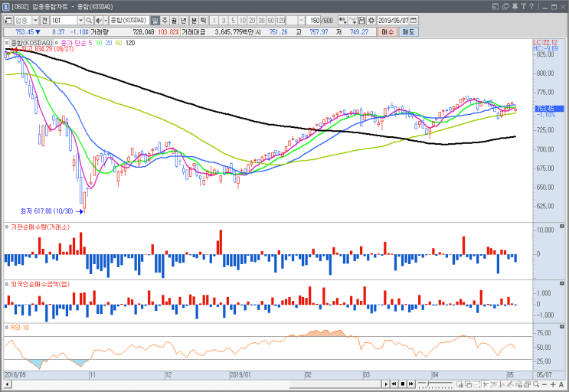This screenshot has height=392, width=569.
Task: Zoom in with the plus icon at bottom
Action: pyautogui.click(x=553, y=384)
